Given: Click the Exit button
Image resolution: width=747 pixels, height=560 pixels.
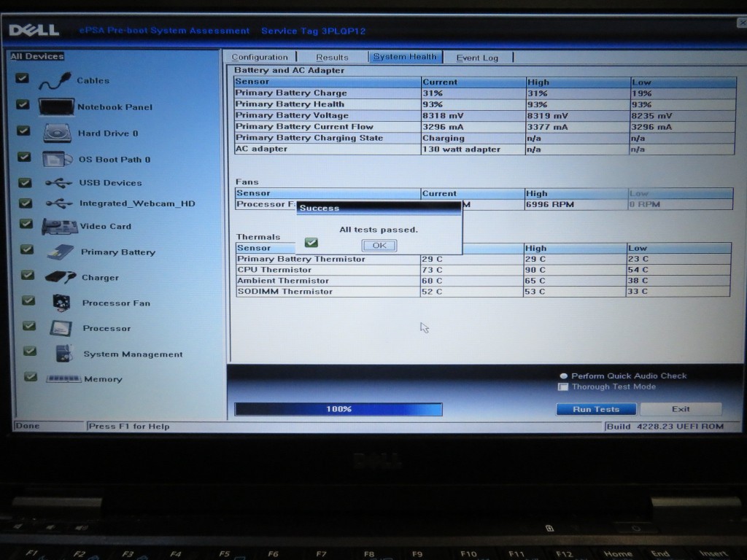Looking at the screenshot, I should (681, 409).
